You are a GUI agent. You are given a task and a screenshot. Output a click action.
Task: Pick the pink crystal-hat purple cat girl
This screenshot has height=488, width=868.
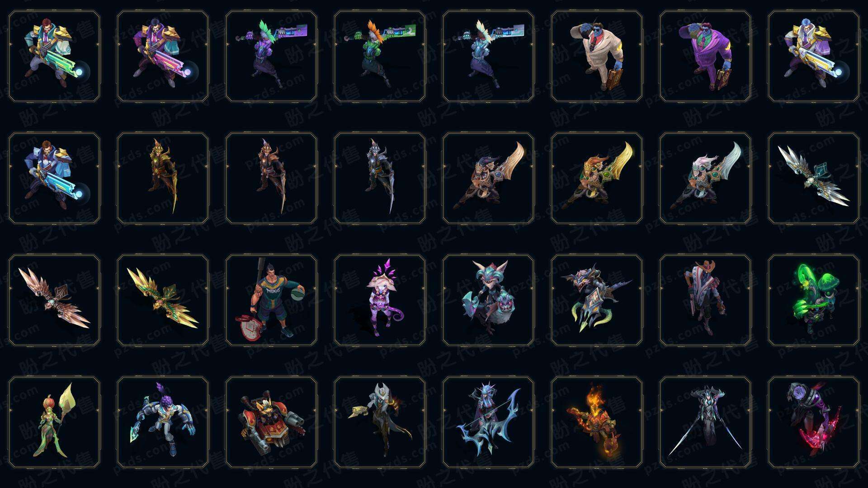point(380,300)
